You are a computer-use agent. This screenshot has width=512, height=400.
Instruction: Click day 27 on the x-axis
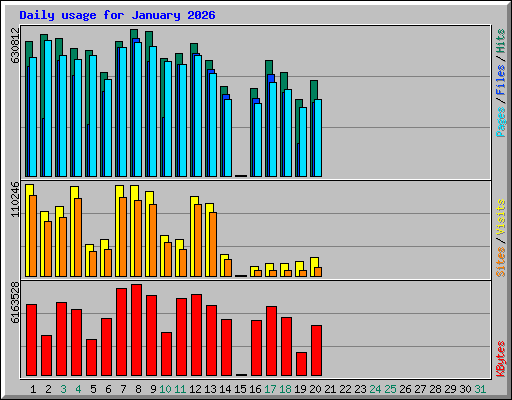pos(420,389)
